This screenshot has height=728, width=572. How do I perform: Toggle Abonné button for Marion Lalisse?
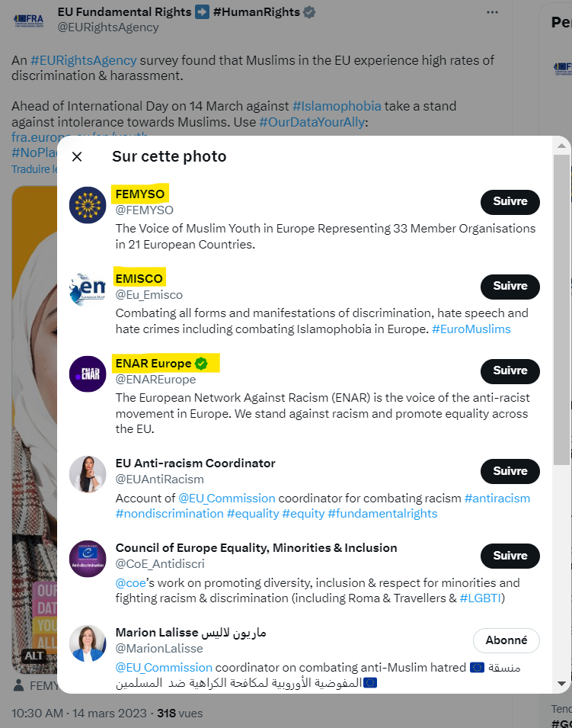pyautogui.click(x=506, y=640)
